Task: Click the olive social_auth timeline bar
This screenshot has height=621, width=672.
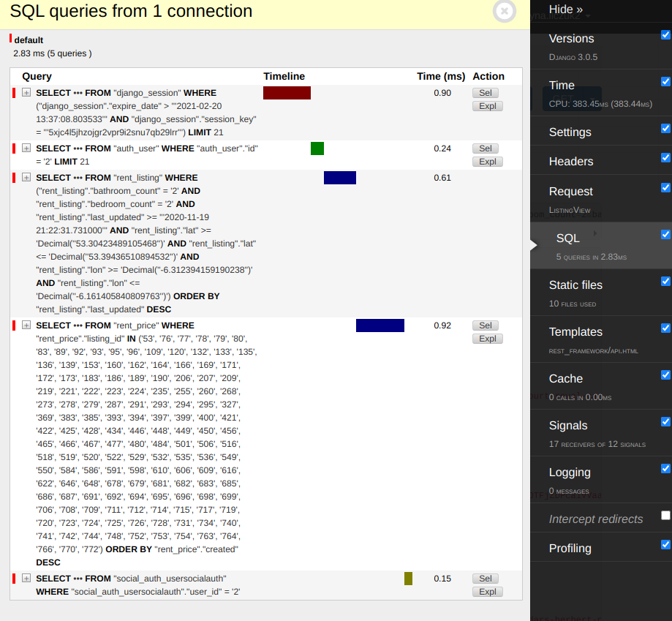Action: pos(408,579)
